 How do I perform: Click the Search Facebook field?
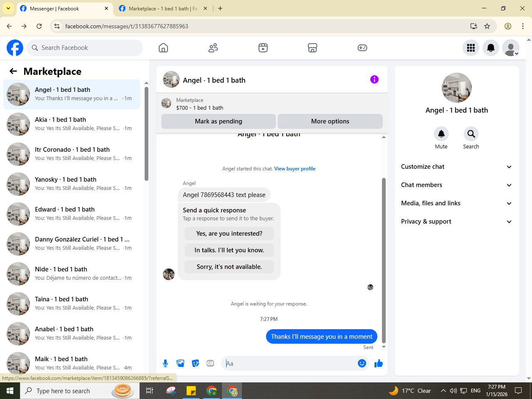pyautogui.click(x=85, y=48)
